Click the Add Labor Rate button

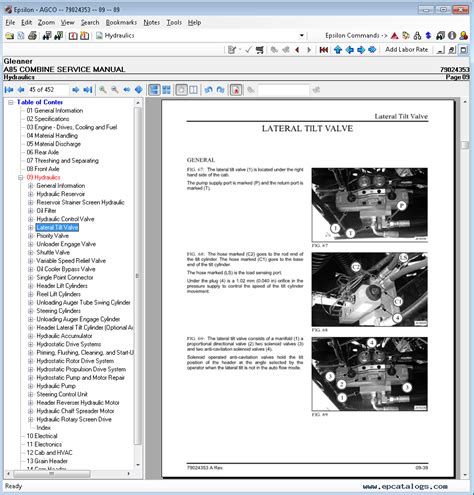pyautogui.click(x=406, y=50)
